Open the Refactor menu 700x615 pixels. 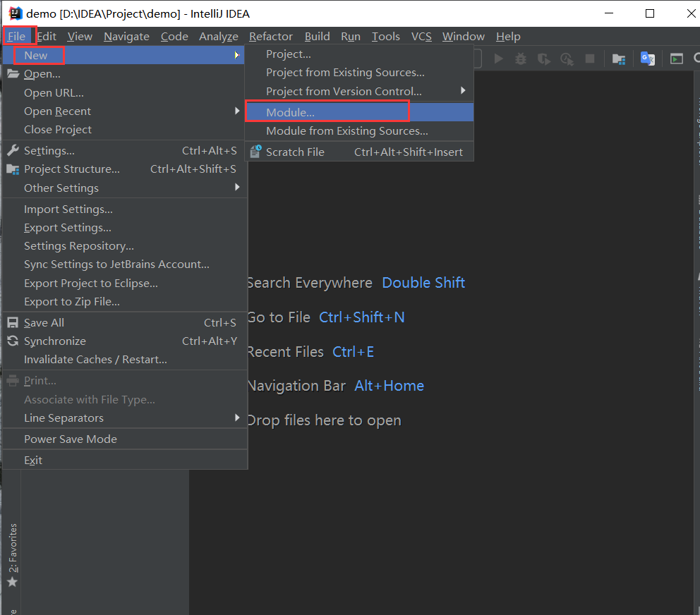(271, 36)
